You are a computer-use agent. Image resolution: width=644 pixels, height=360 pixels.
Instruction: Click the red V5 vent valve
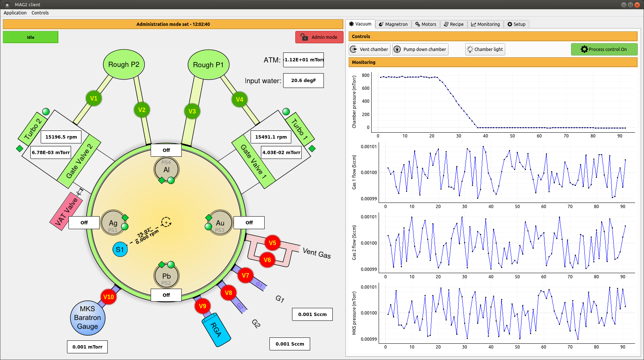coord(272,243)
